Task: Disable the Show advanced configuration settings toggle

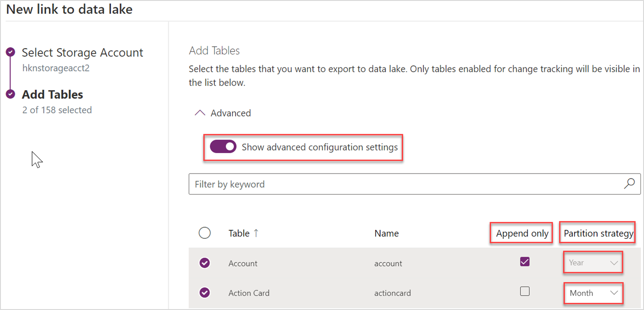Action: click(223, 146)
